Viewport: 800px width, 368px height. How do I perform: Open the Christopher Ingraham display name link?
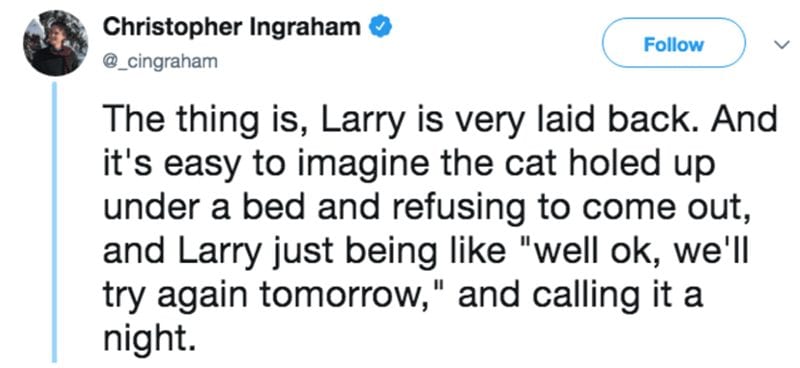(232, 27)
